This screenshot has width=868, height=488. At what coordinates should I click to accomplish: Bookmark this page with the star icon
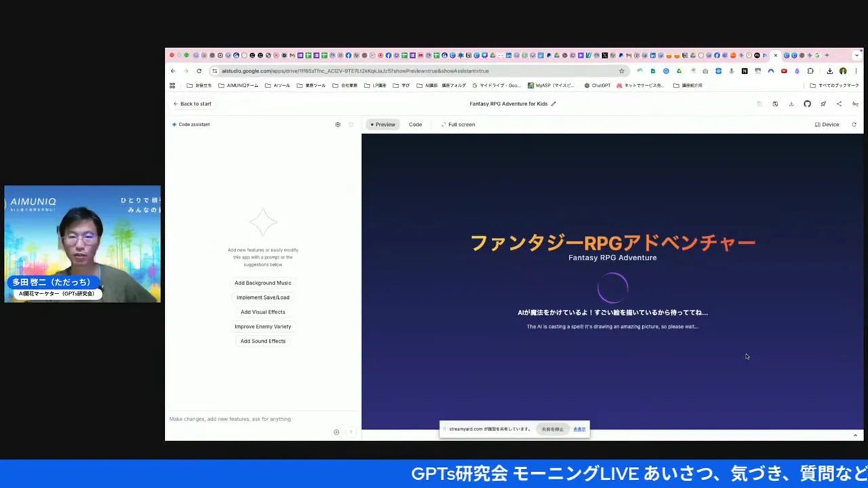[621, 70]
